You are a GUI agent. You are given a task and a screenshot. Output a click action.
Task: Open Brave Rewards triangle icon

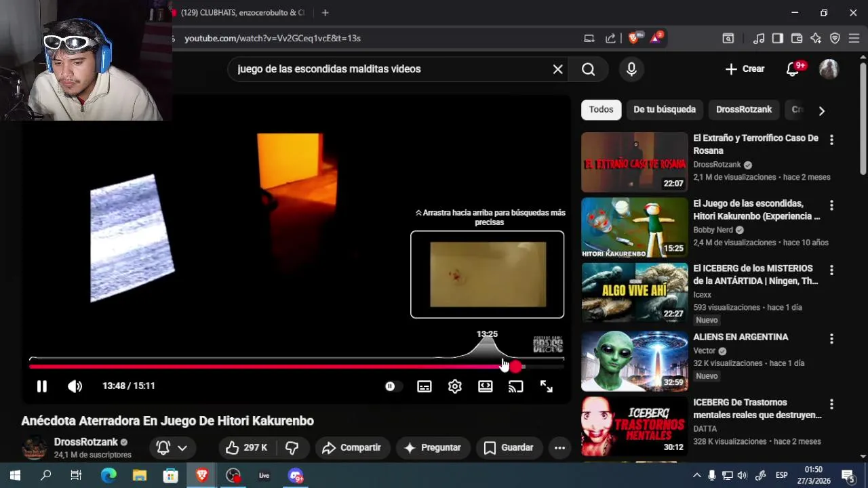[656, 39]
